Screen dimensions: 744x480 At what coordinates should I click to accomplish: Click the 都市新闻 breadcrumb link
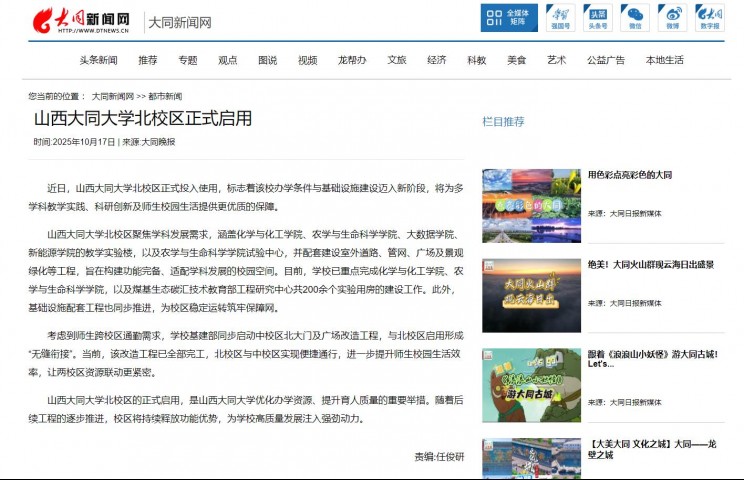pos(165,96)
